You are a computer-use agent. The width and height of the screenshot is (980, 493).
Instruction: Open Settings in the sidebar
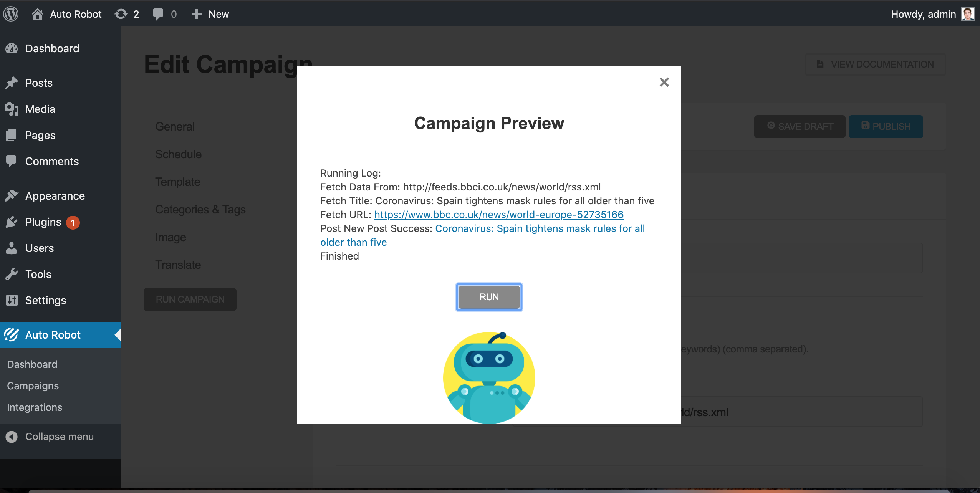(46, 300)
